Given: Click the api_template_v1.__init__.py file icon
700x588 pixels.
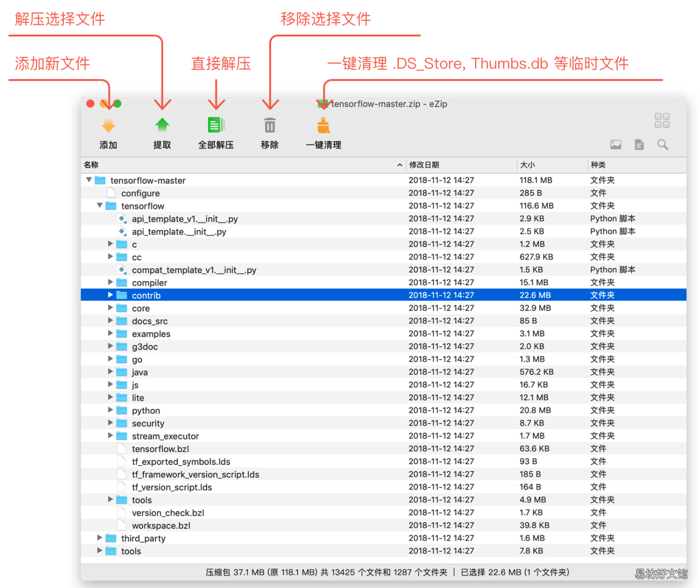Looking at the screenshot, I should (122, 219).
